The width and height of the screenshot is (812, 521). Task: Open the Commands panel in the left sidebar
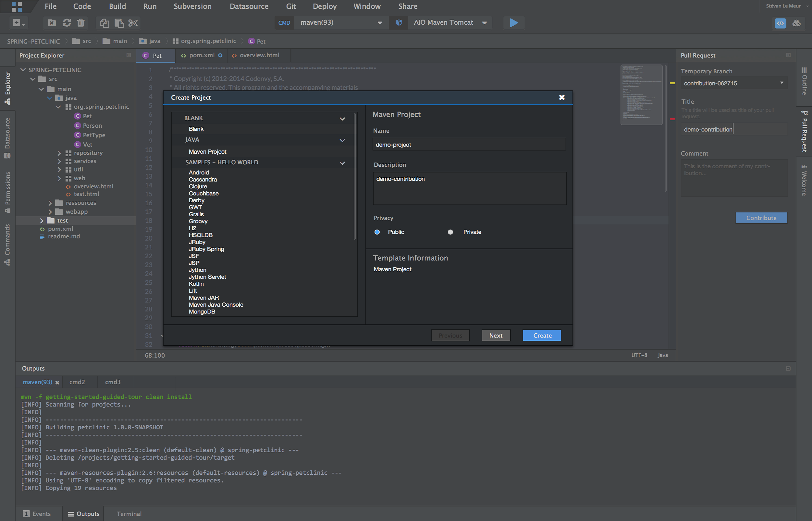(7, 241)
